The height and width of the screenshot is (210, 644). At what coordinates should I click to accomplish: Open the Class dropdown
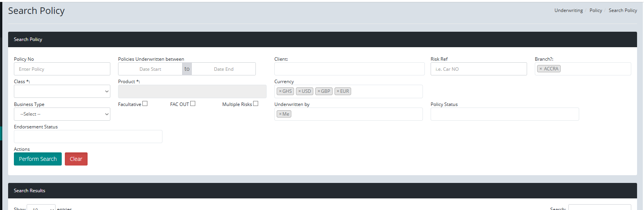coord(62,92)
